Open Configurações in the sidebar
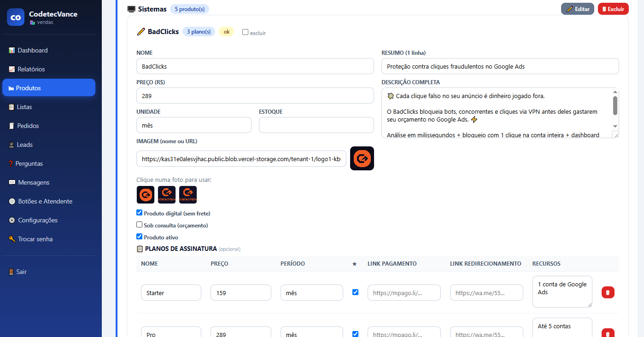Image resolution: width=644 pixels, height=337 pixels. tap(49, 220)
